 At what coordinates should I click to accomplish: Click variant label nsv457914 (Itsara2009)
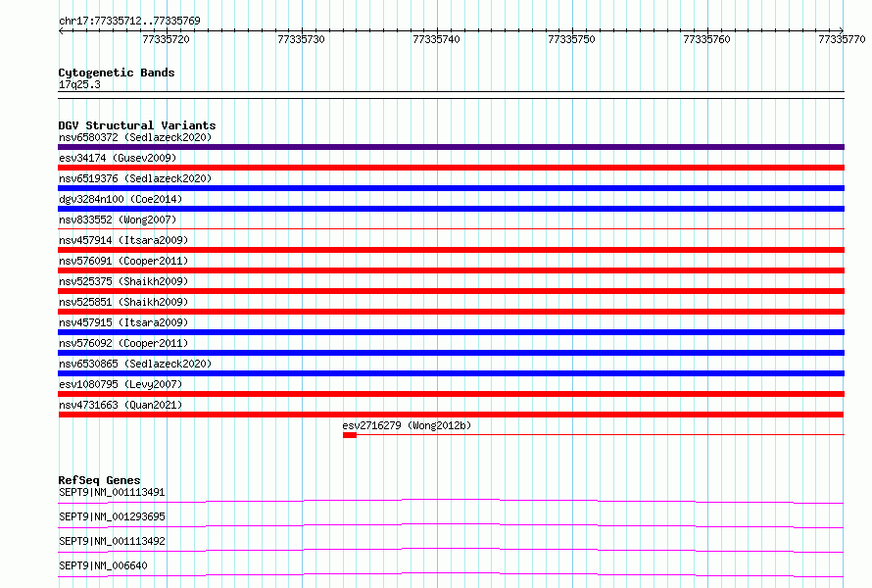point(123,240)
